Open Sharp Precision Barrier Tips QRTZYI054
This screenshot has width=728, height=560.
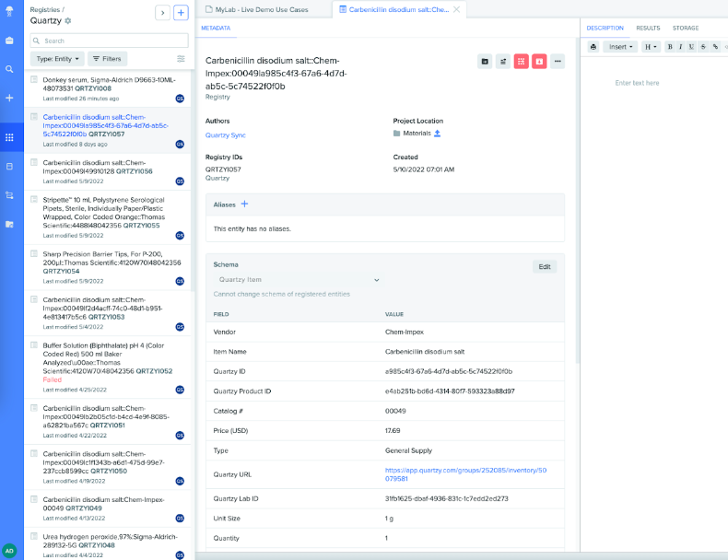point(107,267)
